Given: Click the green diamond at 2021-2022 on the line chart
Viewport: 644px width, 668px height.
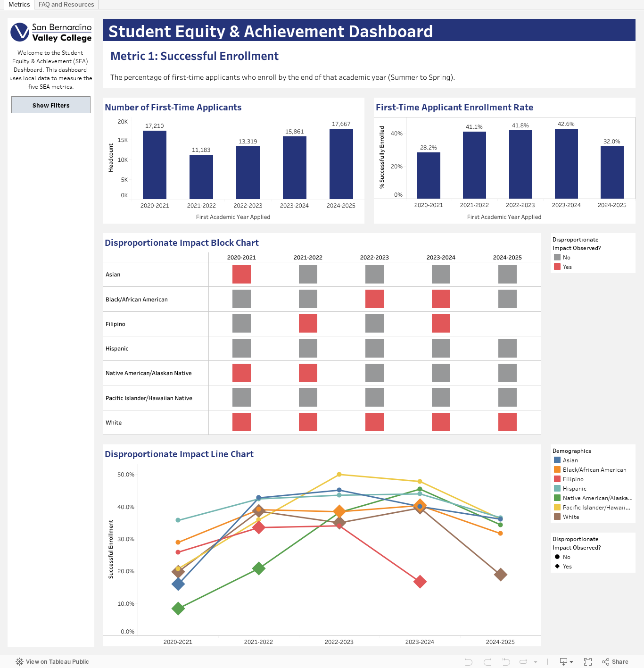Looking at the screenshot, I should (258, 568).
